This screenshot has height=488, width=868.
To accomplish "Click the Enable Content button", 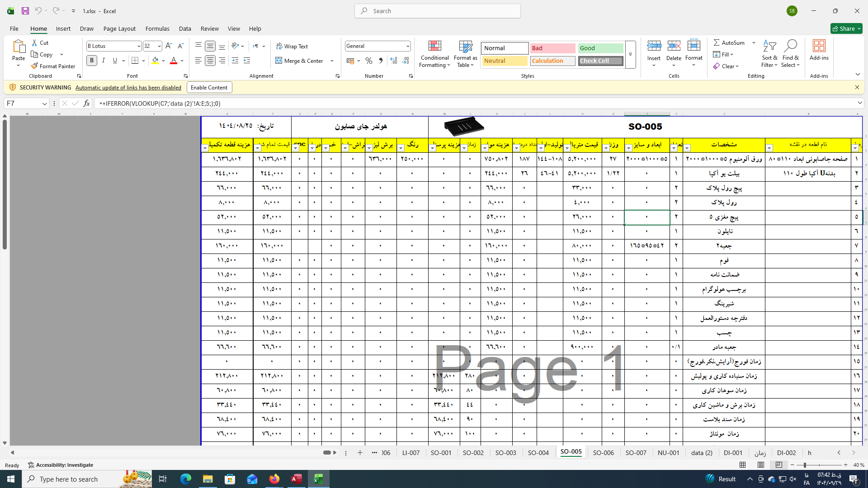I will pos(209,87).
